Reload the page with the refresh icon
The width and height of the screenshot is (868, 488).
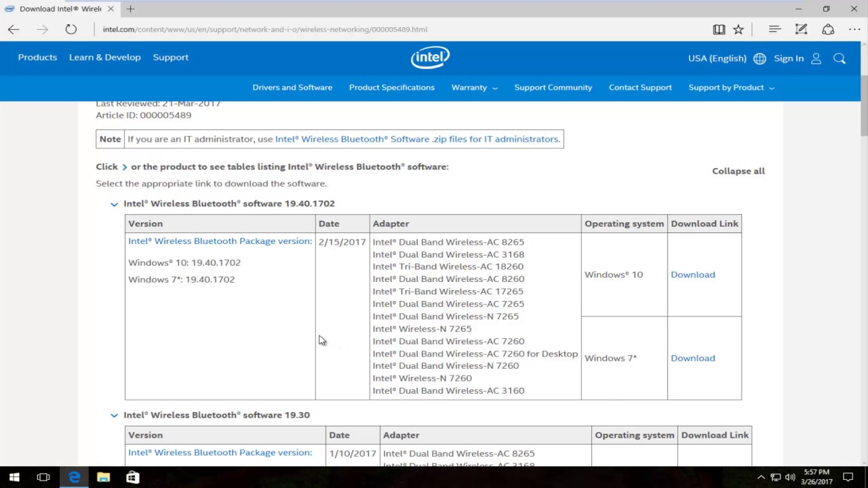[x=71, y=29]
